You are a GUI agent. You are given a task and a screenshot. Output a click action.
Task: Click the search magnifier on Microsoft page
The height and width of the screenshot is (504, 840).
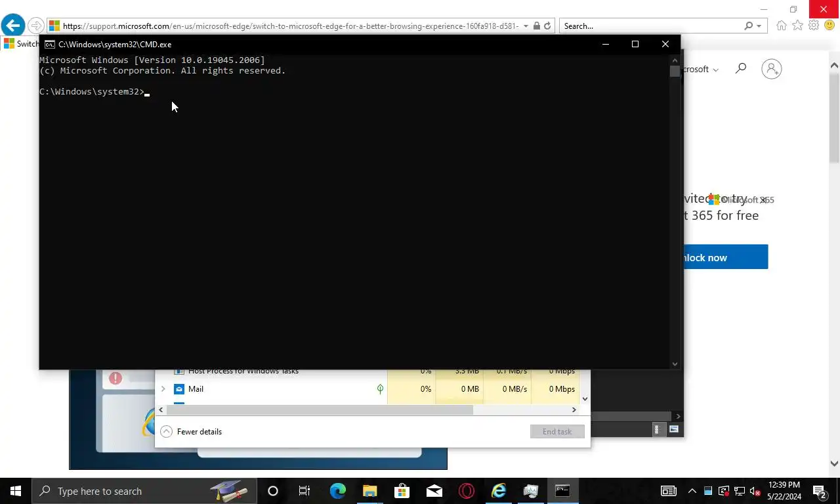[x=741, y=68]
